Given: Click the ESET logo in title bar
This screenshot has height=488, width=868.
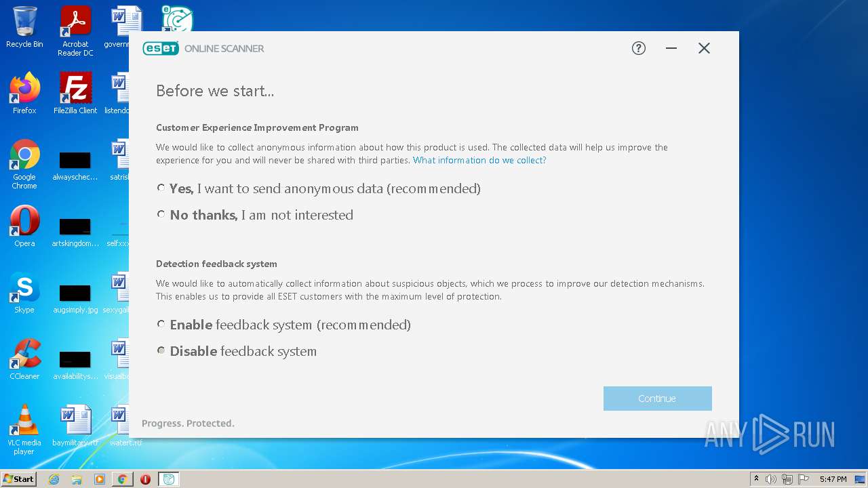Looking at the screenshot, I should click(x=161, y=48).
